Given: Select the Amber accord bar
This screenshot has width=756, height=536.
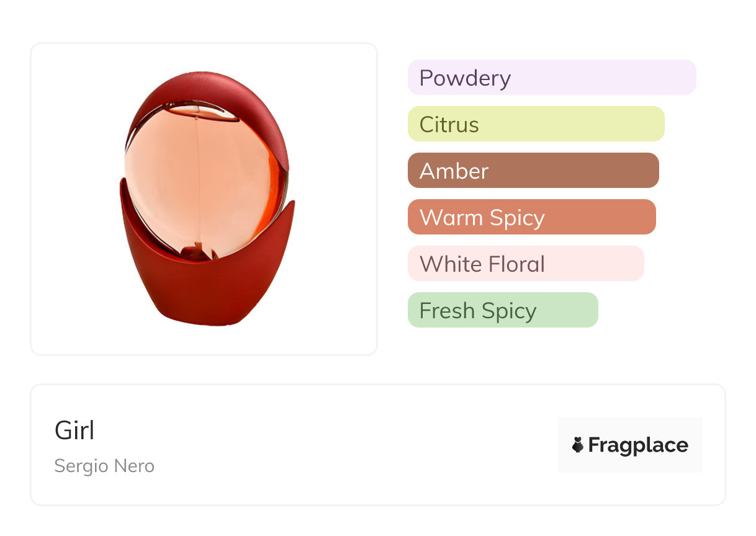Looking at the screenshot, I should pos(533,171).
